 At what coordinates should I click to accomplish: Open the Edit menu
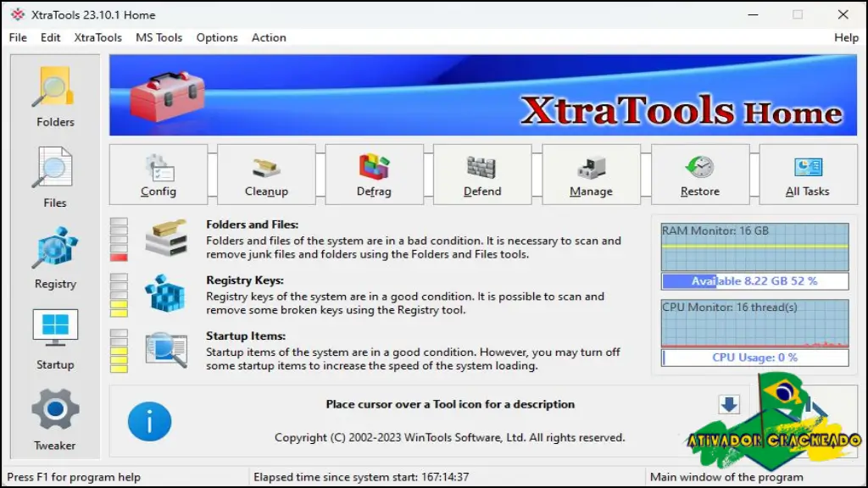[50, 37]
